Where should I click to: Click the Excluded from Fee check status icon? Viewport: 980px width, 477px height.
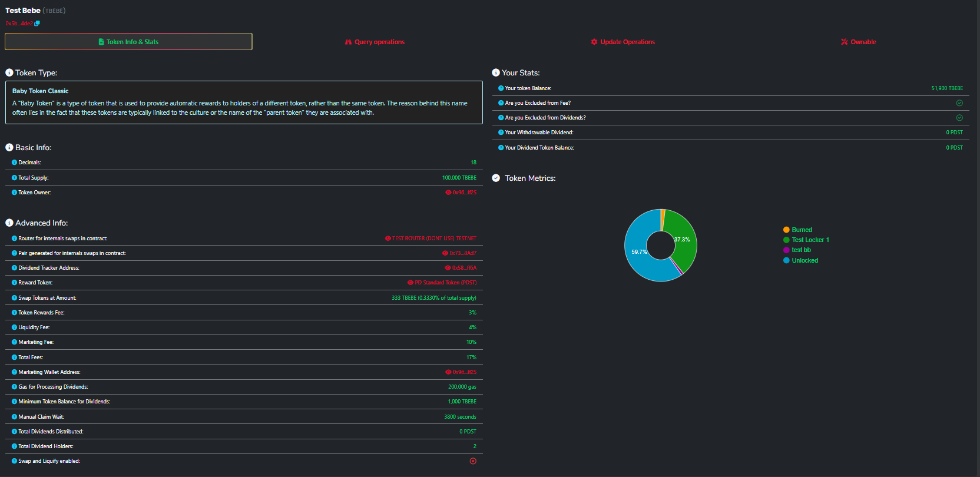(959, 103)
